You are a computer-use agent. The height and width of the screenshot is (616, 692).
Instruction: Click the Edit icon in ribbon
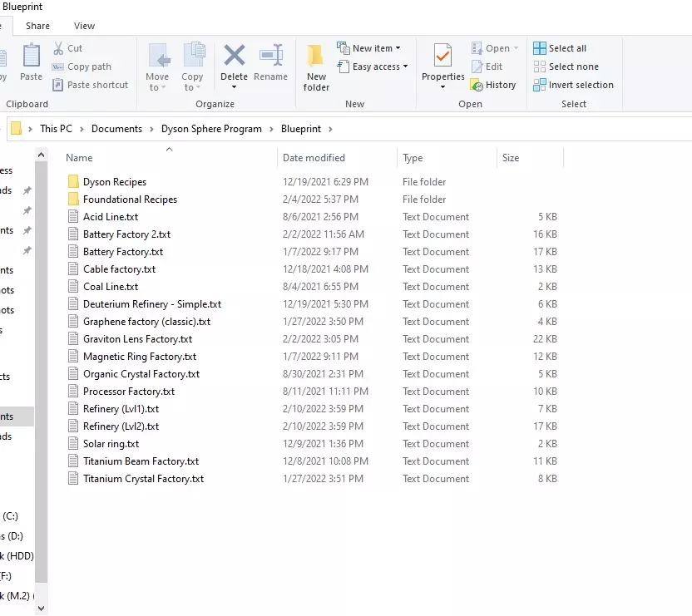(x=477, y=67)
